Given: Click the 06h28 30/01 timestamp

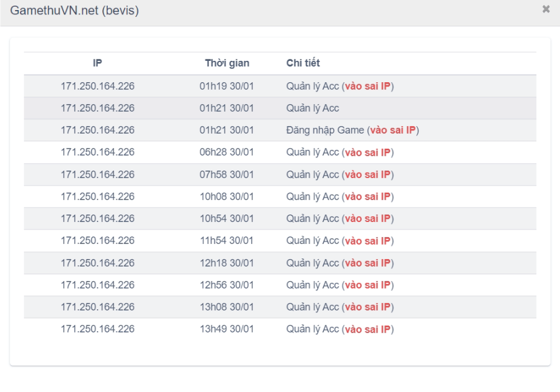Looking at the screenshot, I should [227, 152].
